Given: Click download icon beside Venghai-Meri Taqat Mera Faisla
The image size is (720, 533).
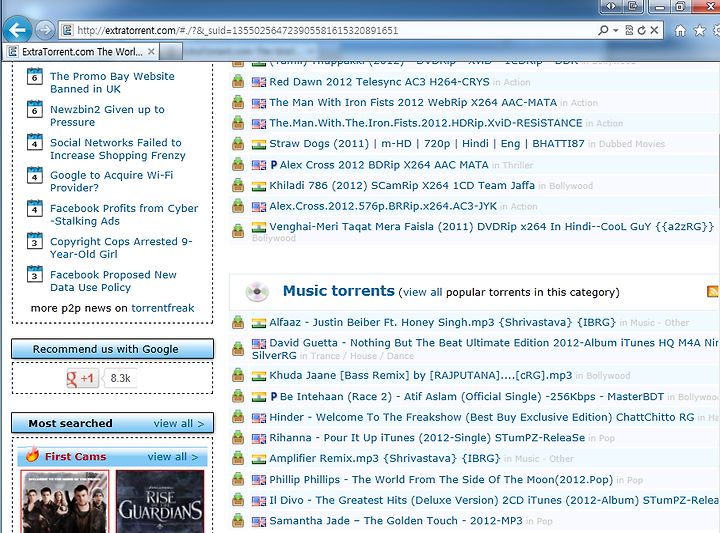Looking at the screenshot, I should [x=238, y=230].
